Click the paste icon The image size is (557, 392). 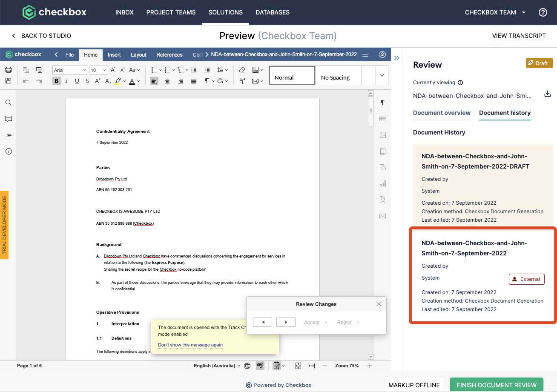(39, 70)
